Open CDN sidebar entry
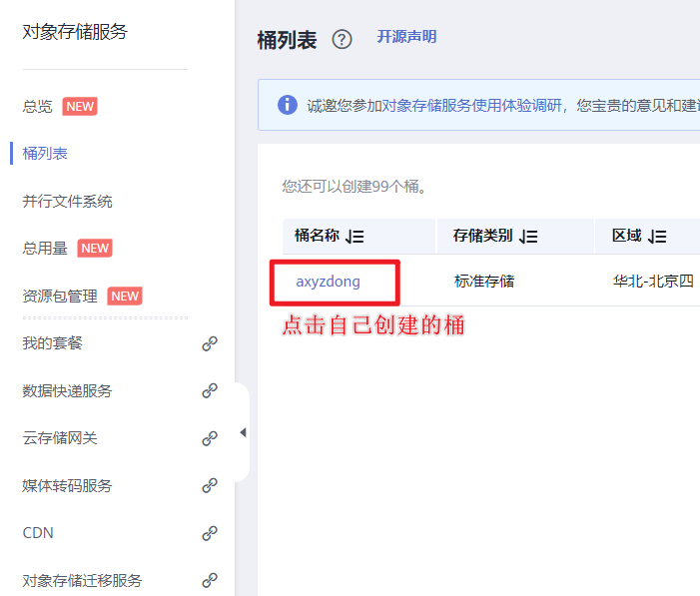Screen dimensions: 700x596 pyautogui.click(x=38, y=533)
